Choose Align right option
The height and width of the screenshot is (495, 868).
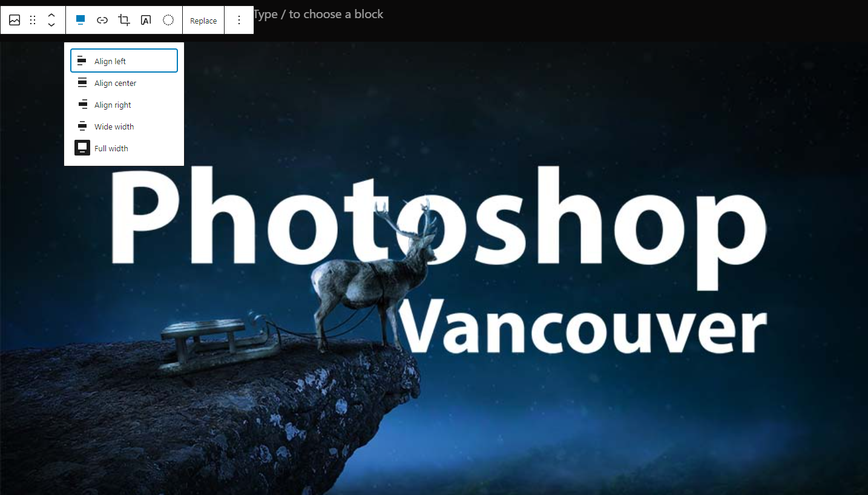pos(124,105)
